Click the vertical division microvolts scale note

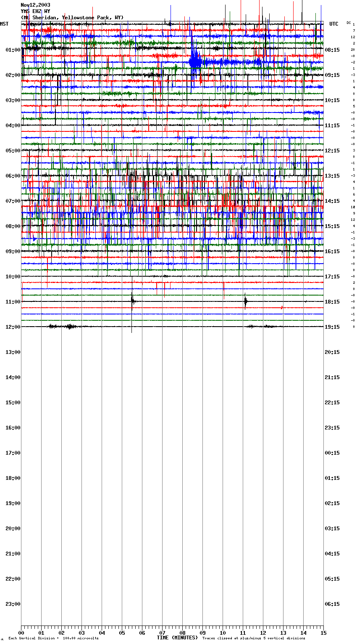53,639
